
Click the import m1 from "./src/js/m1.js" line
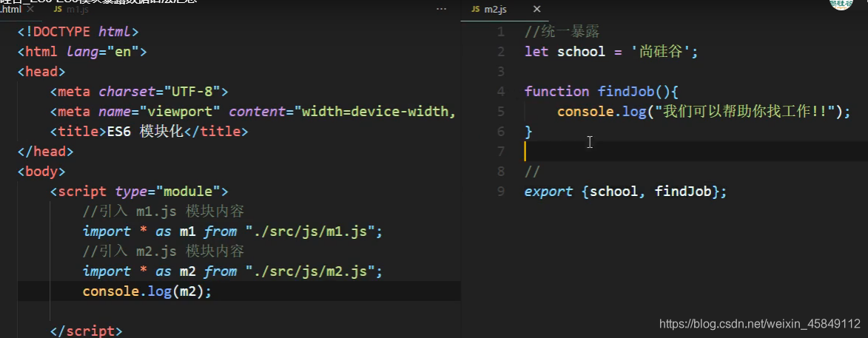tap(232, 231)
